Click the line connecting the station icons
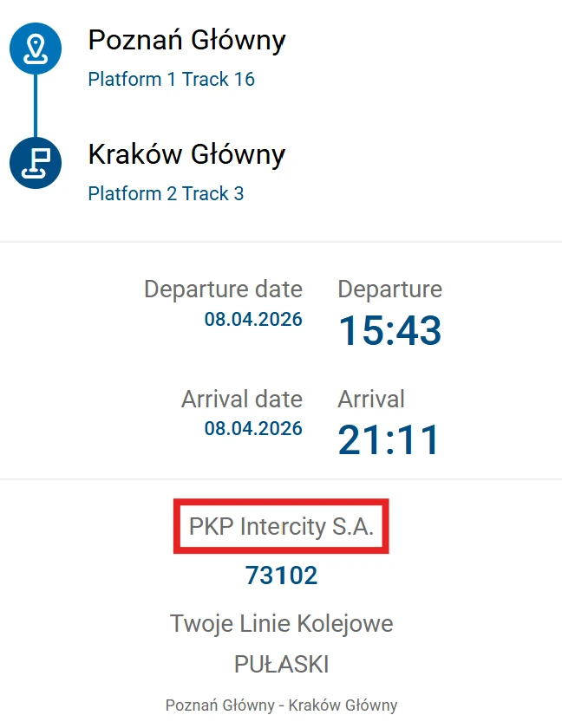The width and height of the screenshot is (562, 728). tap(36, 106)
